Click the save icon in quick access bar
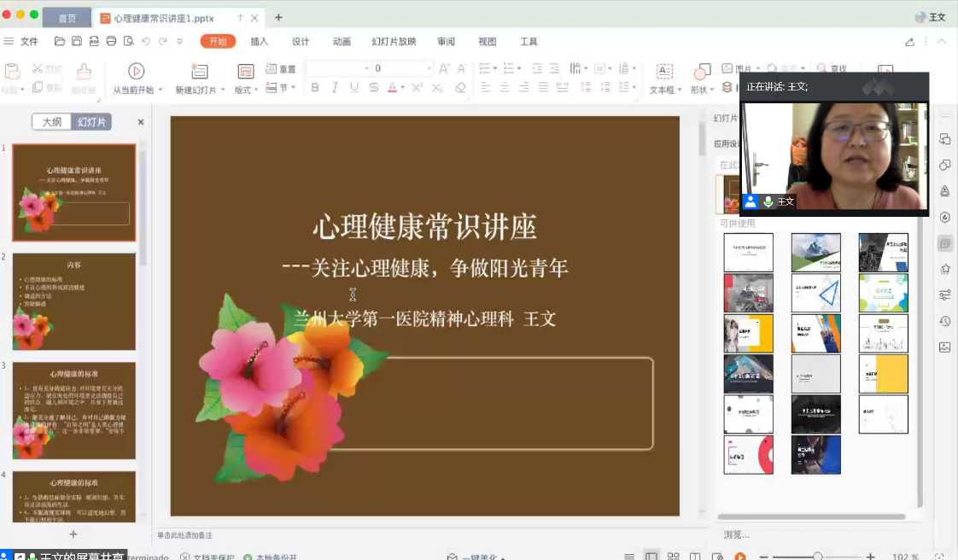Screen dimensions: 958x560 [77, 41]
